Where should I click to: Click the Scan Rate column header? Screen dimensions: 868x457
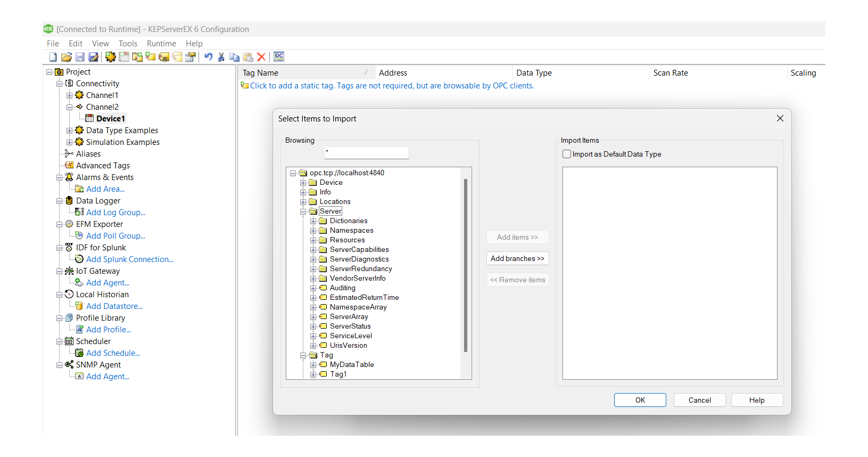pos(718,73)
